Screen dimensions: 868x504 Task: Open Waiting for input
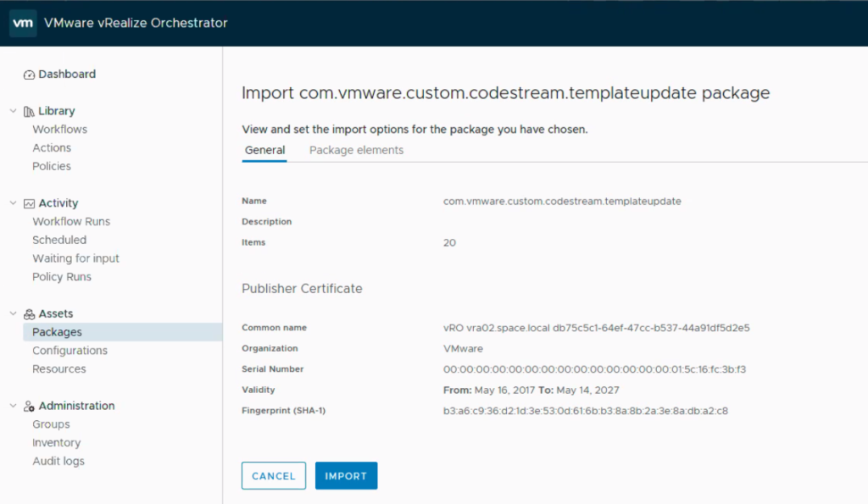tap(75, 258)
